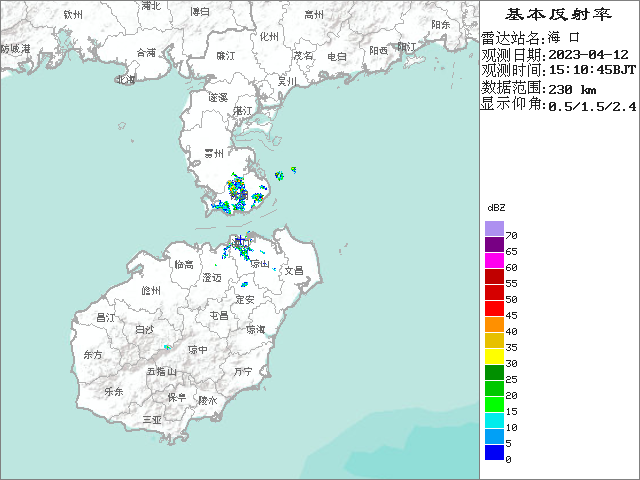
Task: Click the radar station name 海口 in the info panel
Action: (564, 38)
